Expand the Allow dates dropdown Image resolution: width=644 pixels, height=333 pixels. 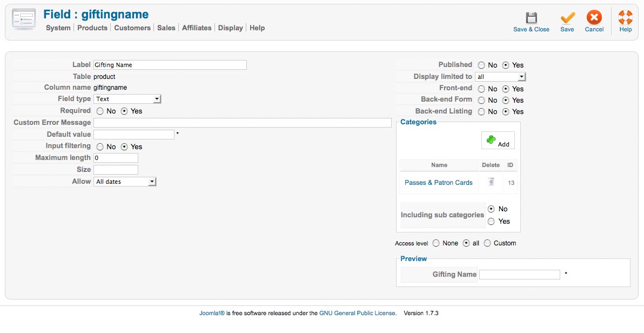point(125,182)
